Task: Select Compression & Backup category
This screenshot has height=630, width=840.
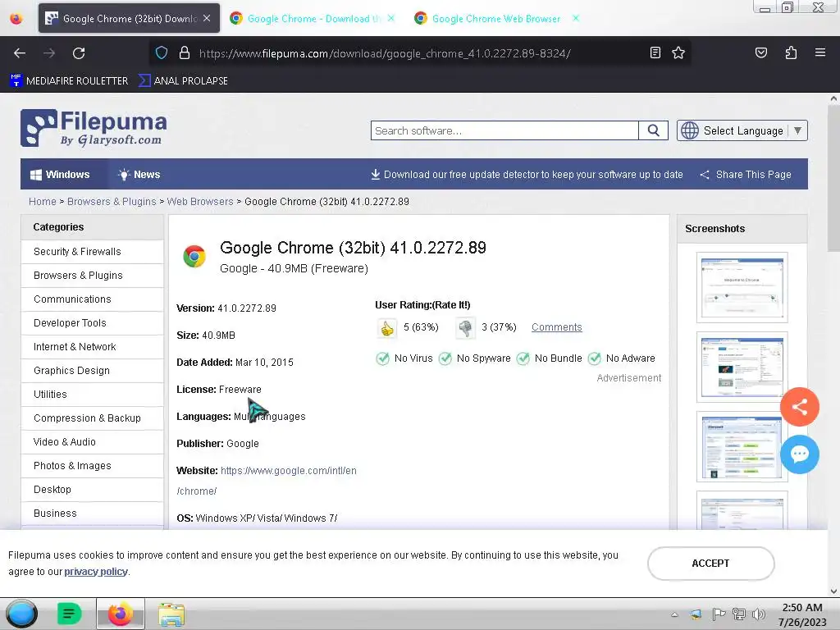Action: pos(92,418)
